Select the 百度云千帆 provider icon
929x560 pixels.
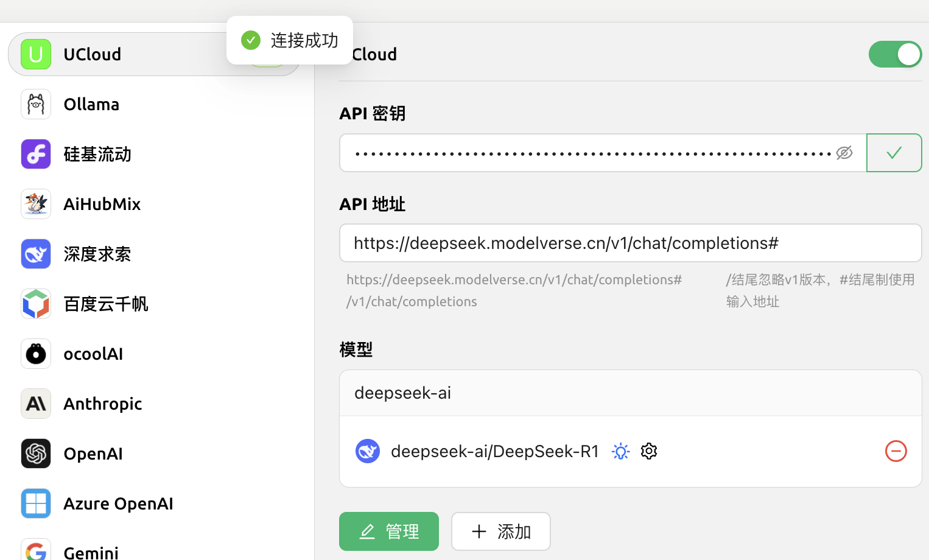tap(35, 304)
